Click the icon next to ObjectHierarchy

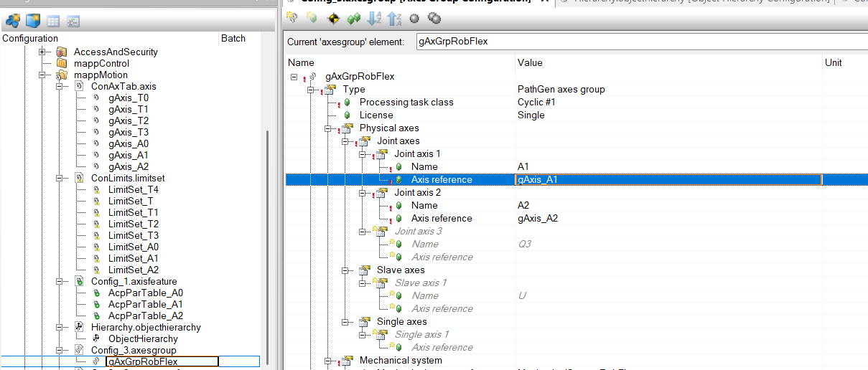pyautogui.click(x=96, y=338)
